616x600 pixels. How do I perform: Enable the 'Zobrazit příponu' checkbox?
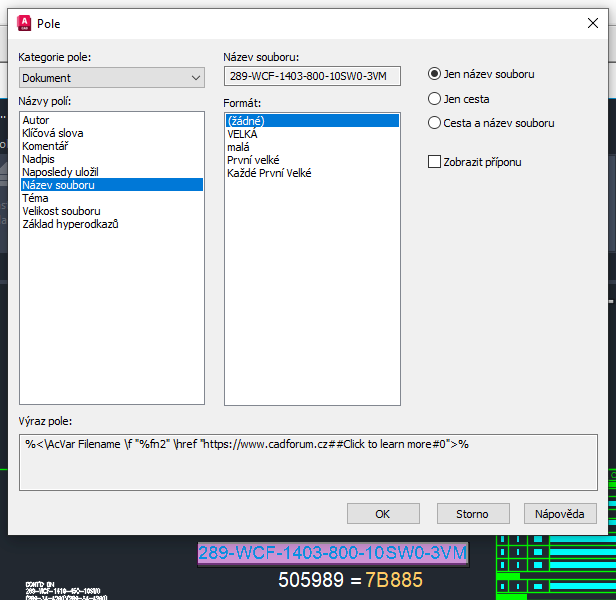435,162
